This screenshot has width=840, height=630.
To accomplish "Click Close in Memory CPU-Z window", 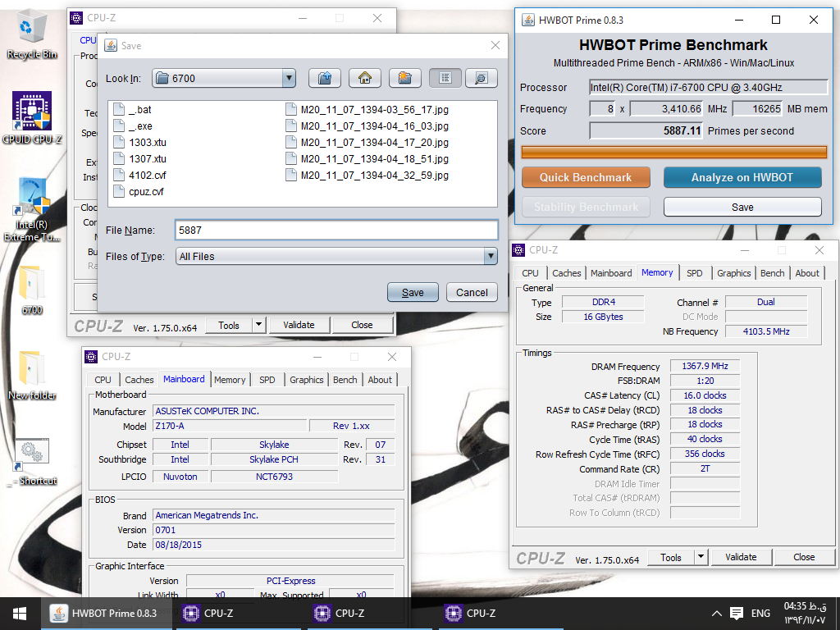I will pos(804,557).
